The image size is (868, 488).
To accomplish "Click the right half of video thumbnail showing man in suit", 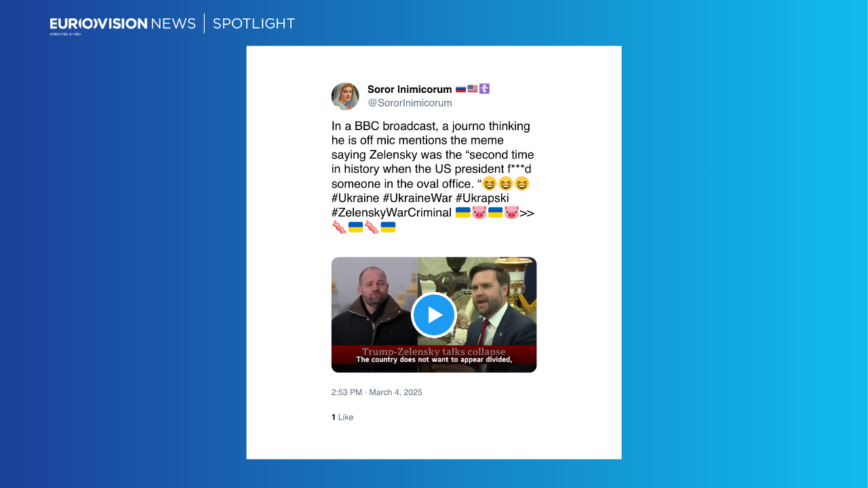I will point(477,303).
